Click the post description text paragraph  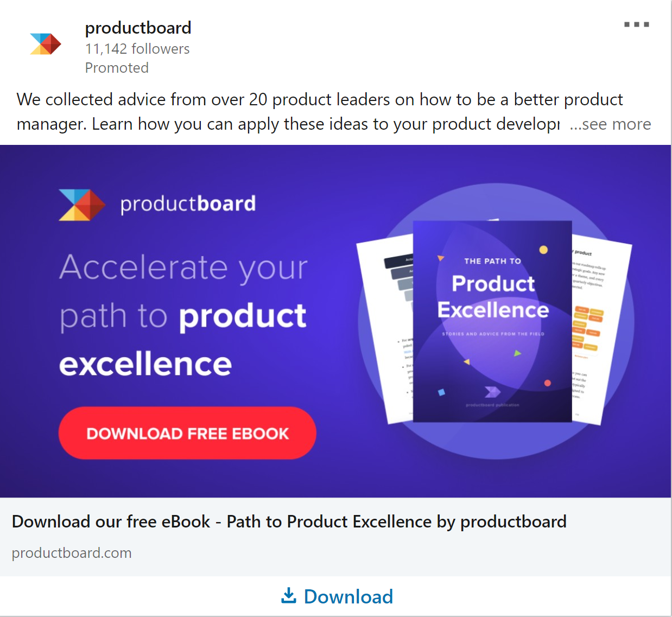320,112
